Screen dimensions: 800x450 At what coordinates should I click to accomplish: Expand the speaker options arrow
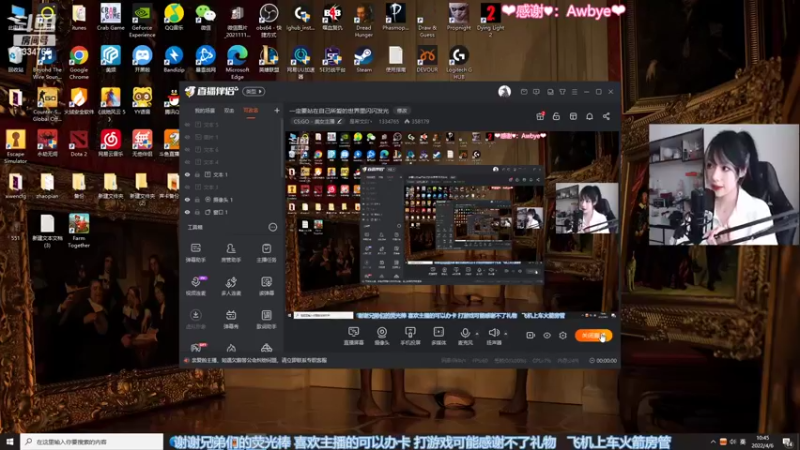[x=506, y=334]
